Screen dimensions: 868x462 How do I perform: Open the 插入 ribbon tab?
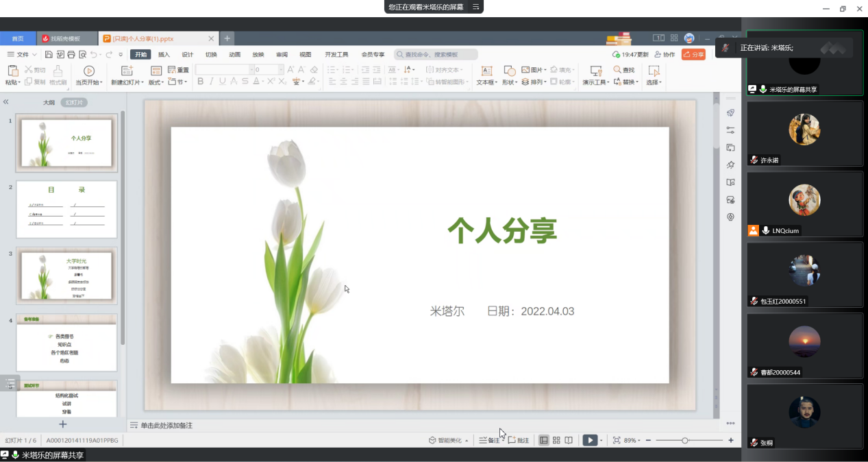(x=164, y=55)
